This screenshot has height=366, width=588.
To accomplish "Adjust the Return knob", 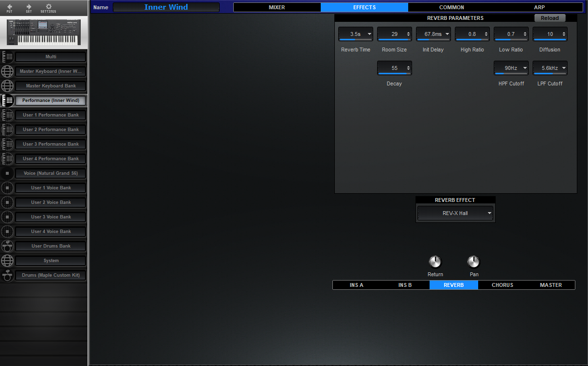I will [435, 261].
